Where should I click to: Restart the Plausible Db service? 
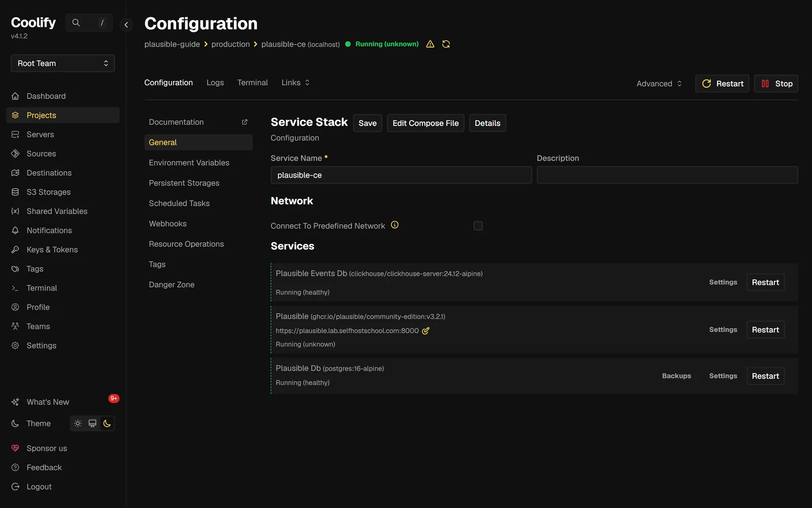(765, 376)
